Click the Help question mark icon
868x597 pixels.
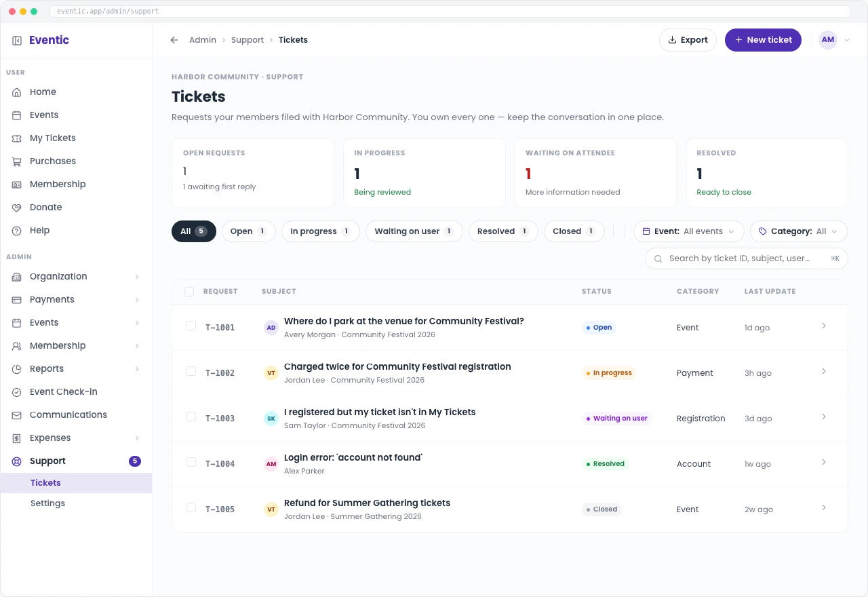[x=17, y=231]
